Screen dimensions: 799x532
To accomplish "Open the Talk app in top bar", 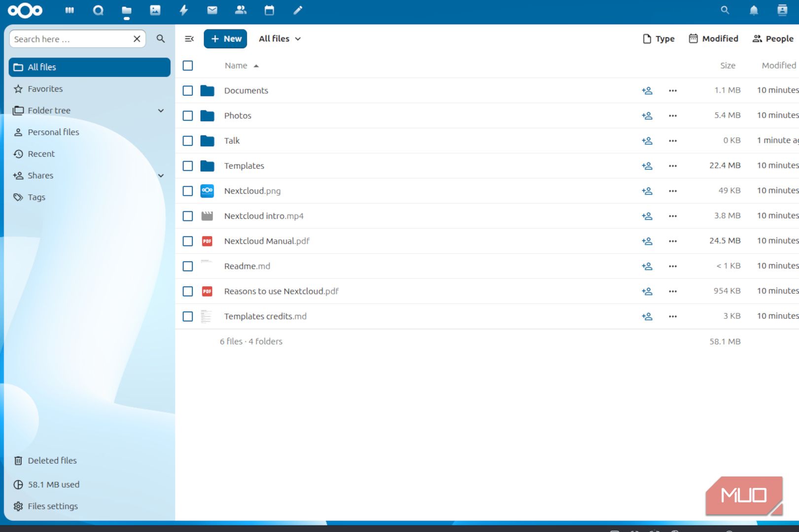I will (98, 10).
